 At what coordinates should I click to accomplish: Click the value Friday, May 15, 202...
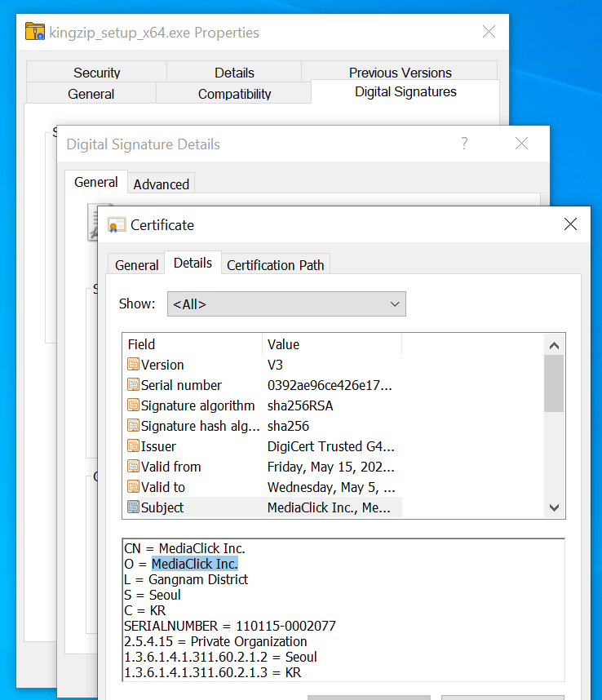330,467
